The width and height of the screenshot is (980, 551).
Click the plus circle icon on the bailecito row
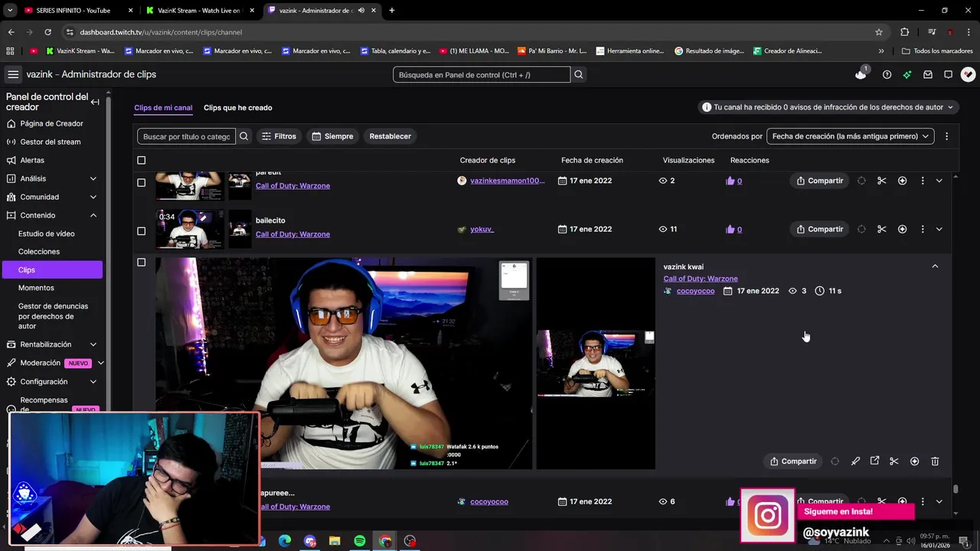click(902, 229)
